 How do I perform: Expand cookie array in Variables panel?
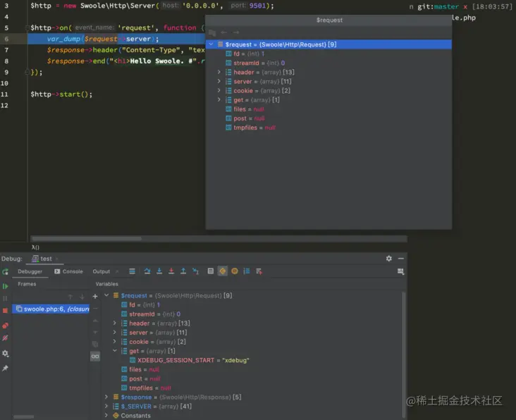(114, 341)
